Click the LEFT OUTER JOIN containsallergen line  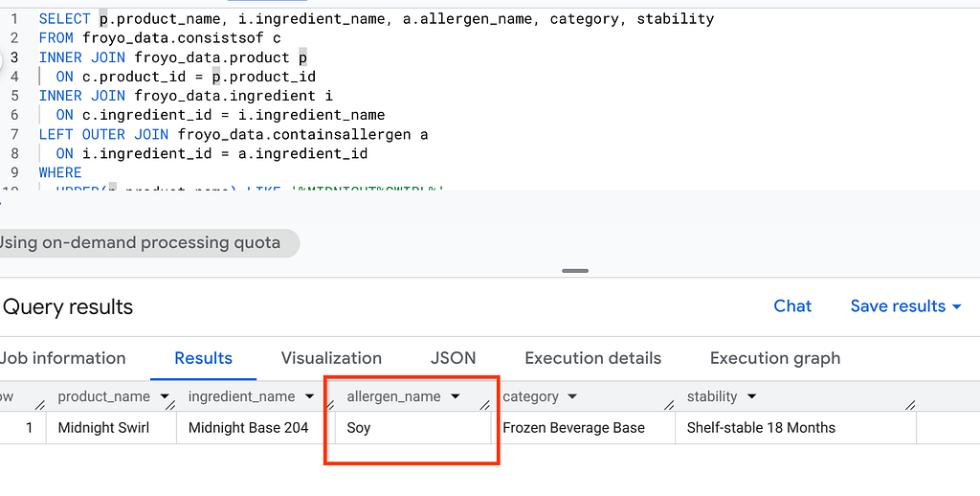pos(234,134)
